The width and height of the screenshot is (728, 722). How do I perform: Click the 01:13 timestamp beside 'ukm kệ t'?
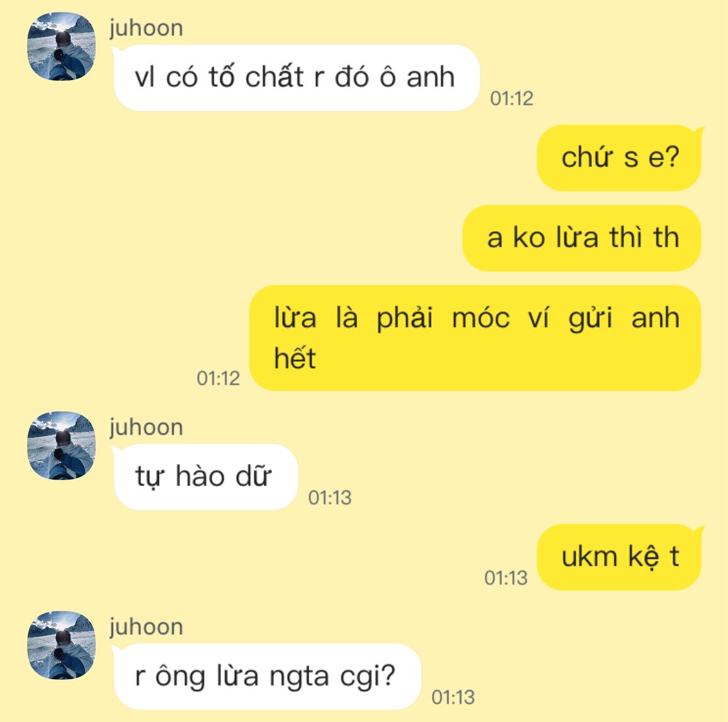506,578
